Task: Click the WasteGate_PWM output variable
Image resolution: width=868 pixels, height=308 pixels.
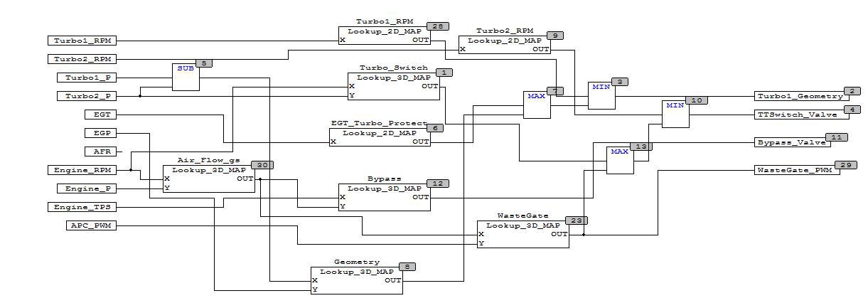Action: [796, 171]
